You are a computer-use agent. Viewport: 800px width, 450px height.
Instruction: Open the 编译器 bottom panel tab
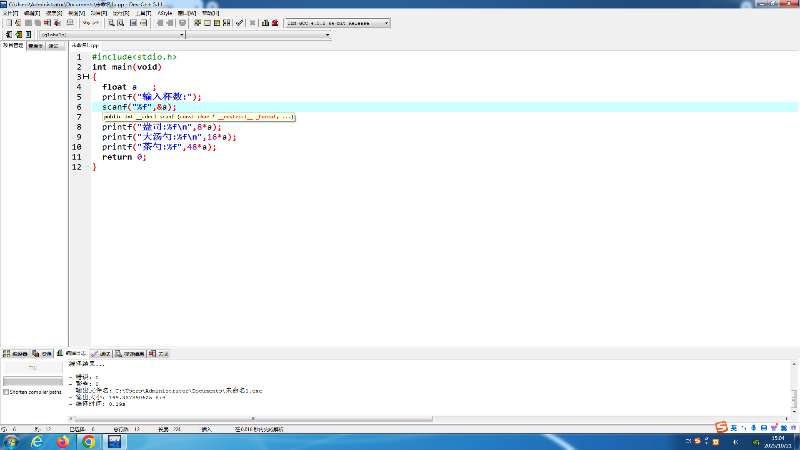pos(15,354)
